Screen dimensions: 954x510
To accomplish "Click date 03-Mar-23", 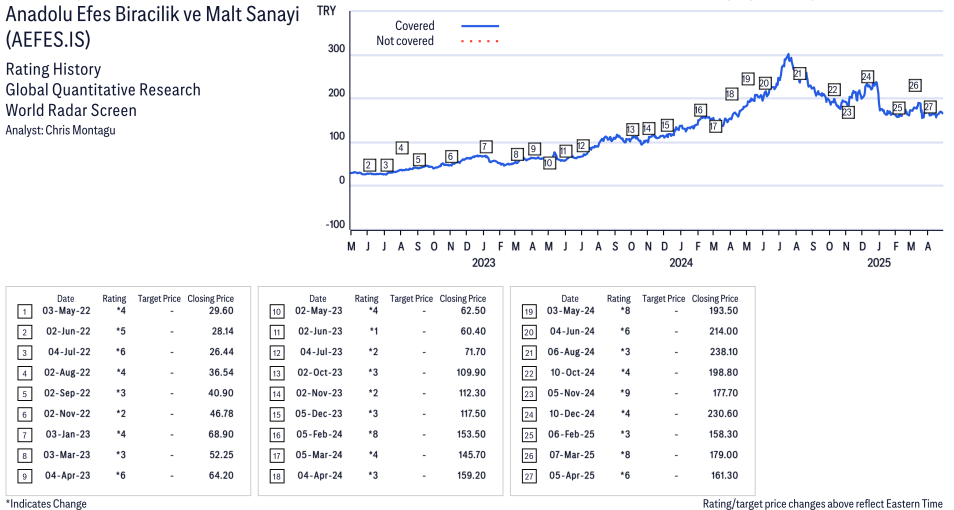I will point(67,455).
